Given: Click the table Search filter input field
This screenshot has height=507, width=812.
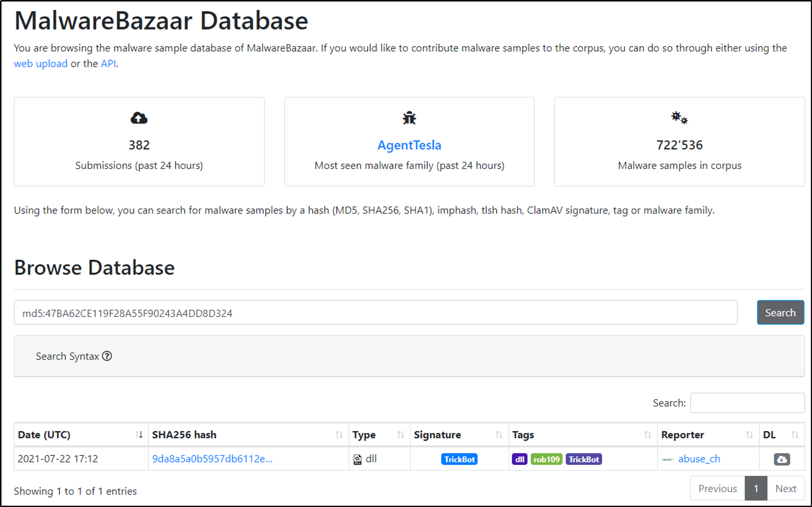Looking at the screenshot, I should click(747, 403).
